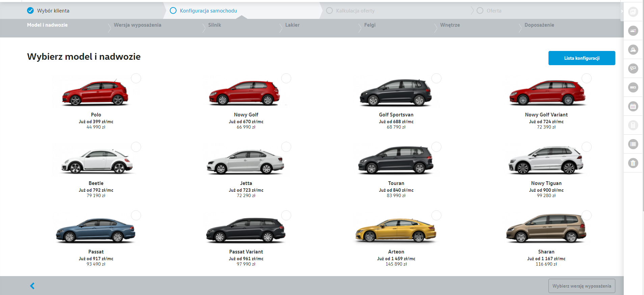The width and height of the screenshot is (644, 295).
Task: Select the Beetle radio button
Action: click(136, 147)
